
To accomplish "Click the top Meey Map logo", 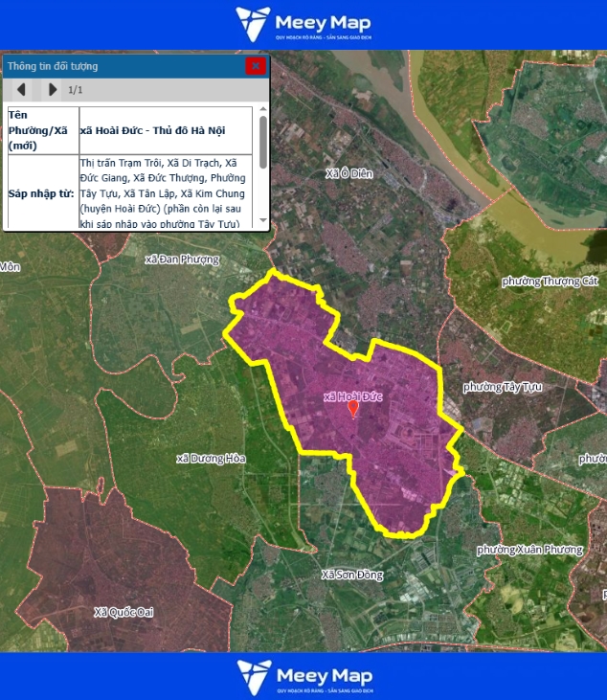I will point(303,24).
